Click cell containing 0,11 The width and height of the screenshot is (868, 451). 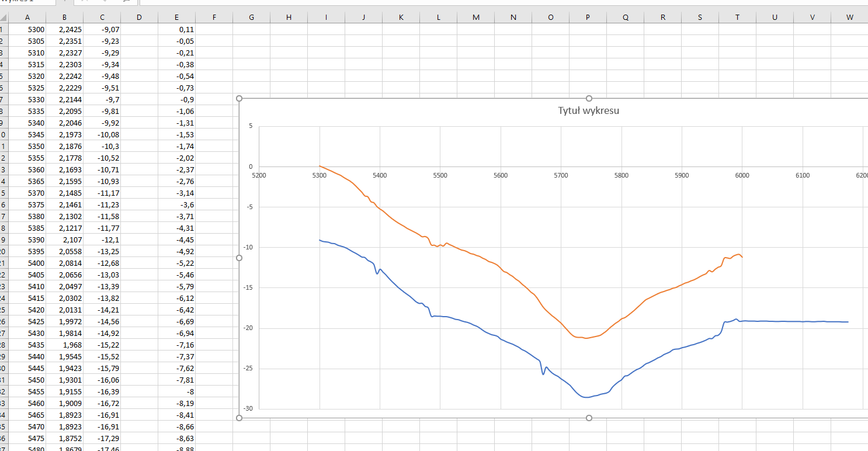(x=176, y=29)
